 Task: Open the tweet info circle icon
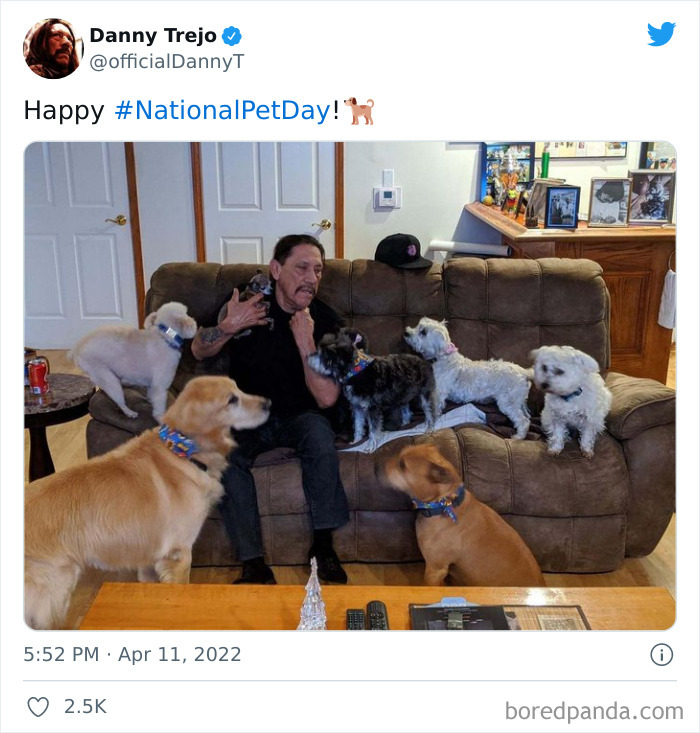(662, 654)
